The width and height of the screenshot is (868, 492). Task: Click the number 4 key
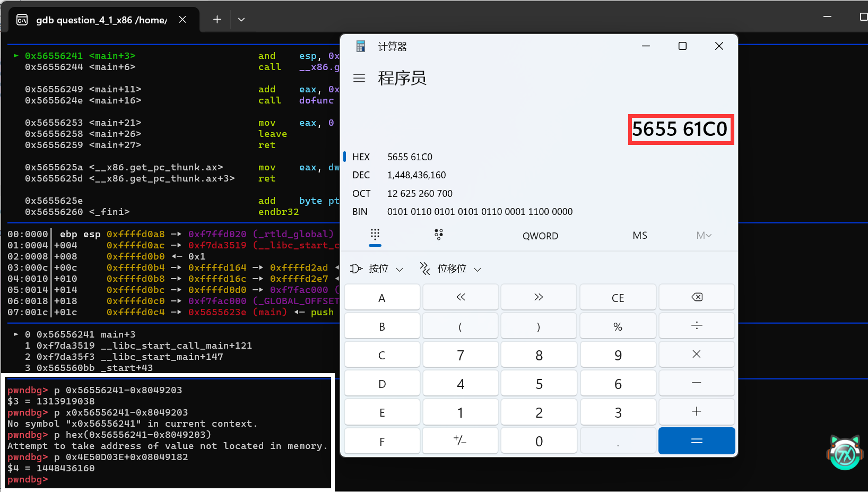tap(461, 383)
